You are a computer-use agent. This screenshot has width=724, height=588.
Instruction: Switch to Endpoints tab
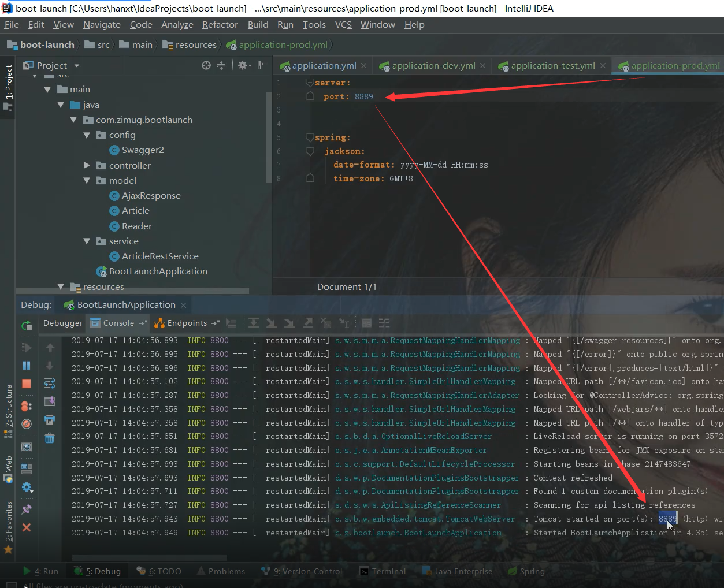[187, 323]
